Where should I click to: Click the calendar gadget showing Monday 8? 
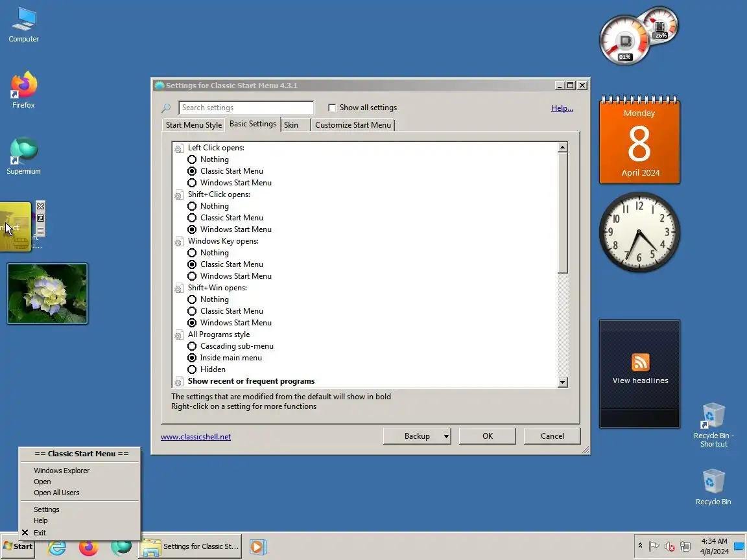[639, 139]
